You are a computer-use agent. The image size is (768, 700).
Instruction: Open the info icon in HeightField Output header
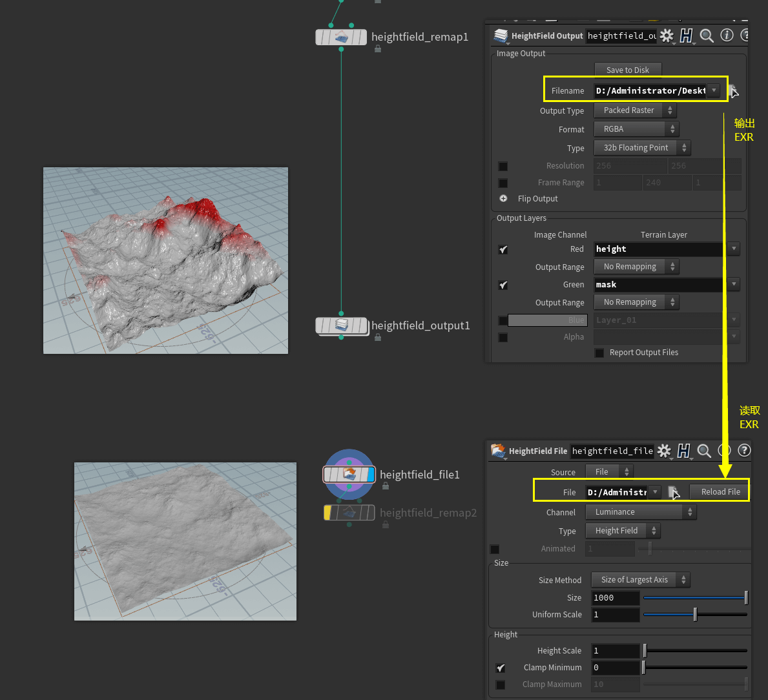(727, 36)
